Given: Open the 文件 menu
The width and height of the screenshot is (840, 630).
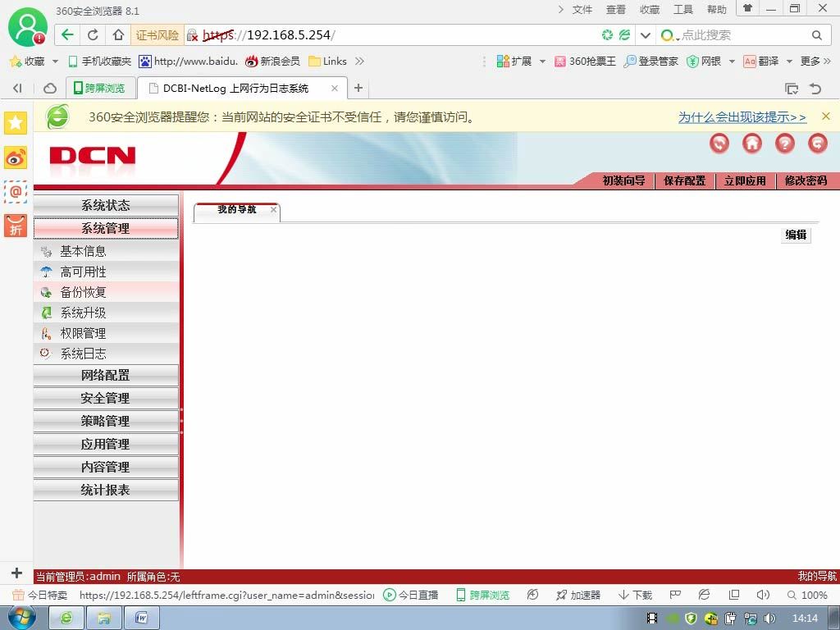Looking at the screenshot, I should [x=582, y=10].
